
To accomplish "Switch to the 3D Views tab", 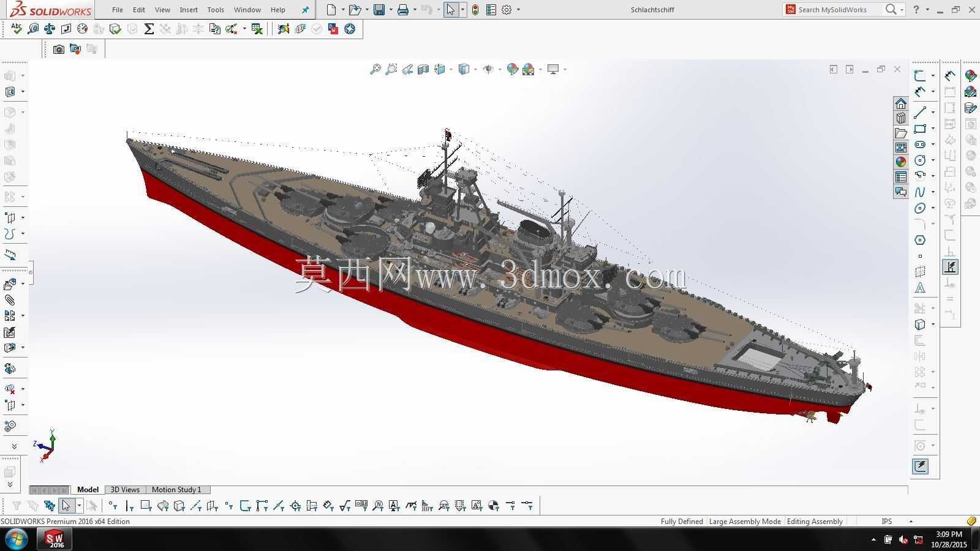I will pyautogui.click(x=125, y=490).
